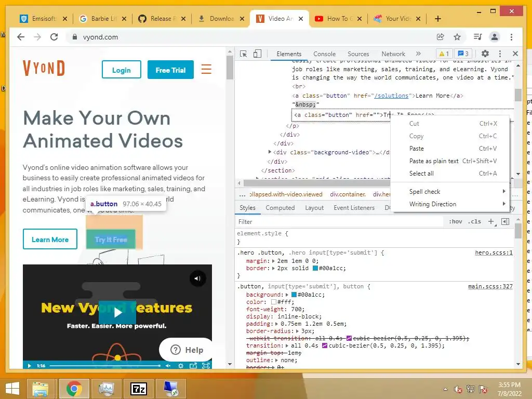The height and width of the screenshot is (399, 532).
Task: Click the Try It Free button
Action: tap(111, 240)
